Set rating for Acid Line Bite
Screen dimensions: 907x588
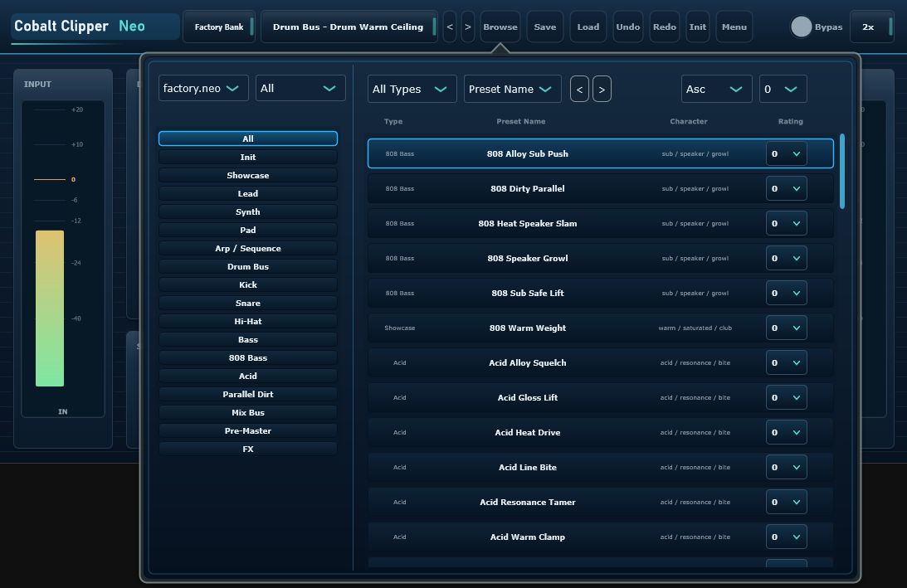(786, 467)
